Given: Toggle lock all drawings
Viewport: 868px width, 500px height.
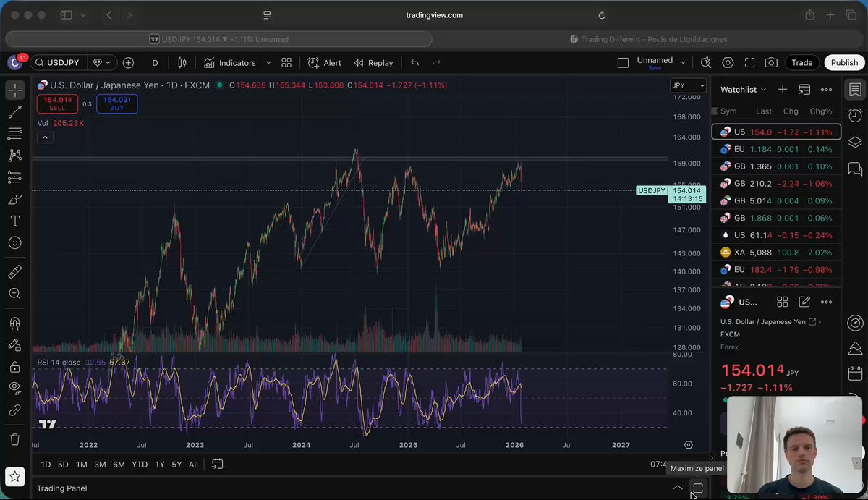Looking at the screenshot, I should [15, 367].
